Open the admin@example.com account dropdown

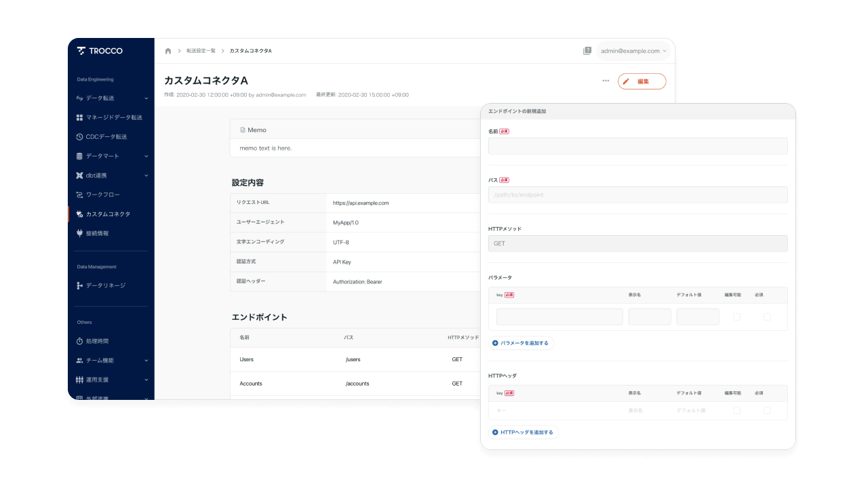633,51
